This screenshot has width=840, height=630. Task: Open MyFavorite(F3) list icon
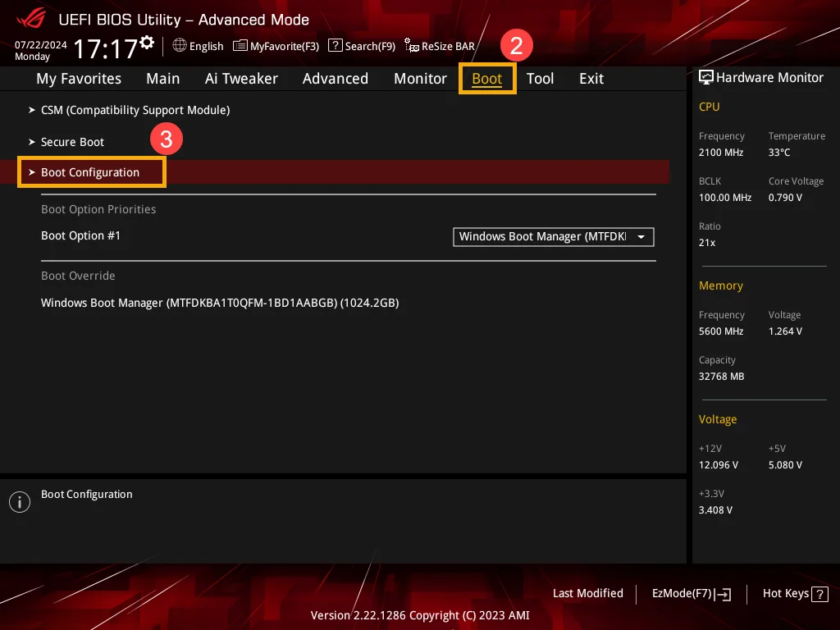(240, 46)
